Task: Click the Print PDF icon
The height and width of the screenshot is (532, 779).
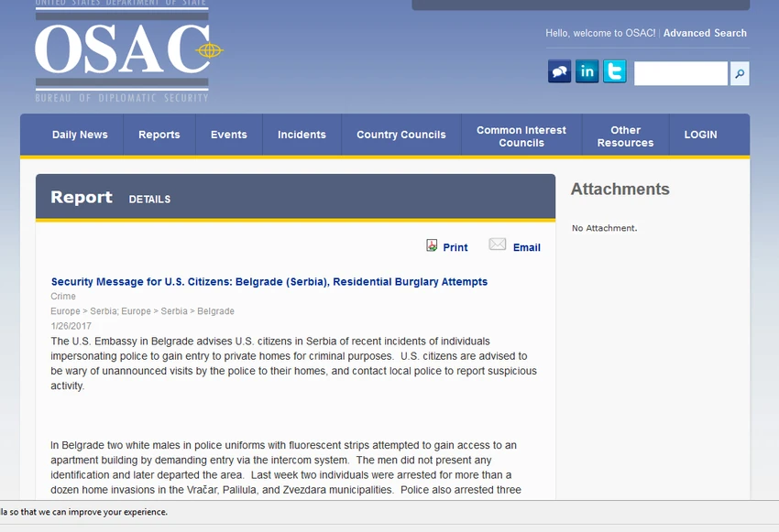Action: (x=432, y=245)
